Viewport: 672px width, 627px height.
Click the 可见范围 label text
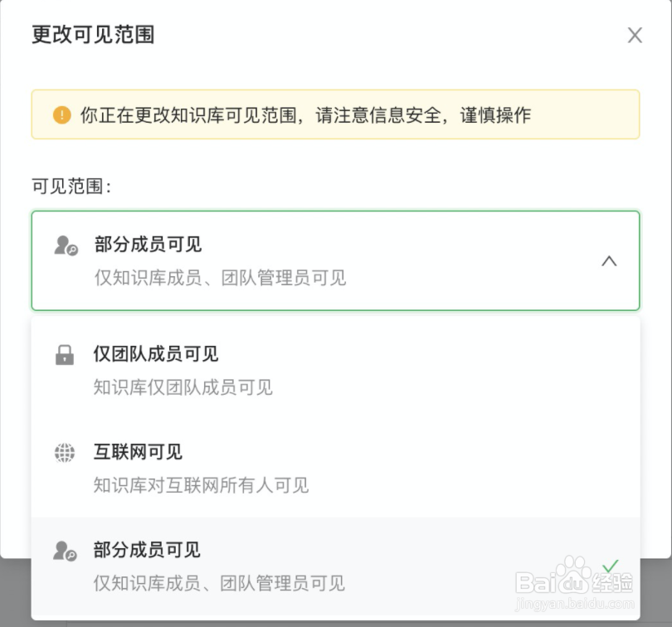[61, 186]
